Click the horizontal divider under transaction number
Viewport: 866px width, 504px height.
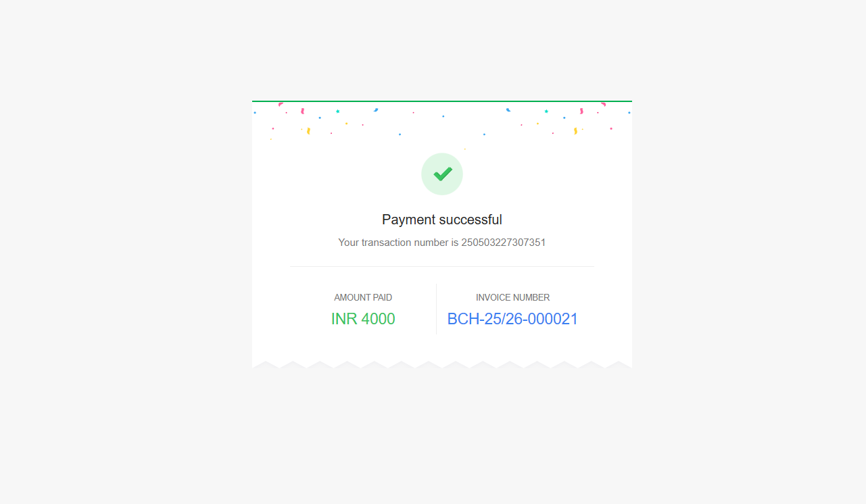(442, 266)
